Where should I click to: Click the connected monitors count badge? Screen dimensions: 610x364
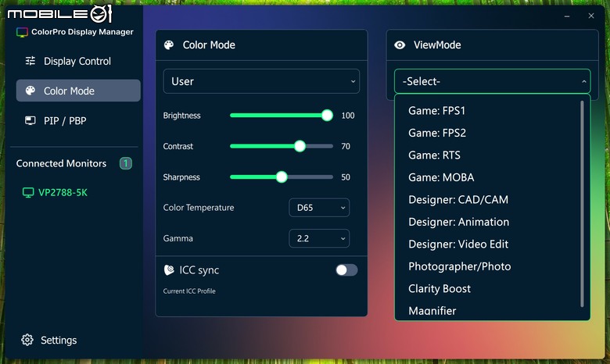pos(126,163)
